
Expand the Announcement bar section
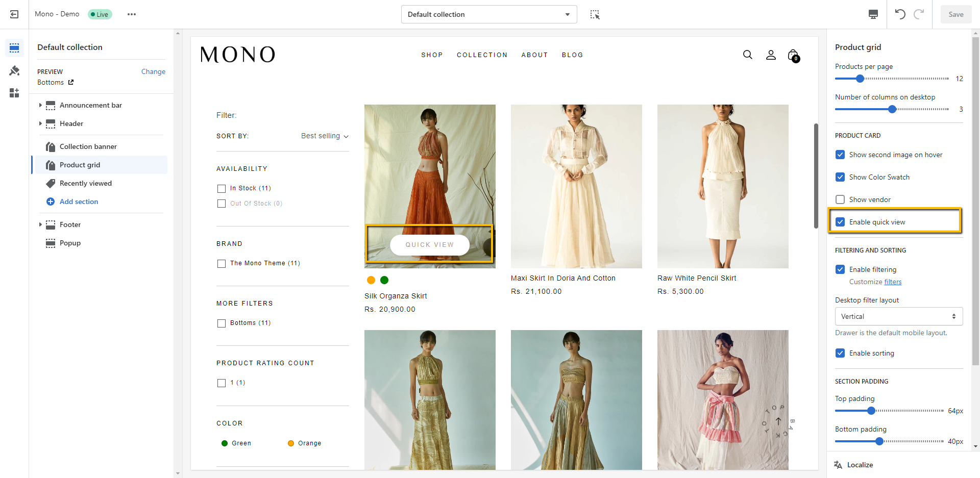click(40, 106)
